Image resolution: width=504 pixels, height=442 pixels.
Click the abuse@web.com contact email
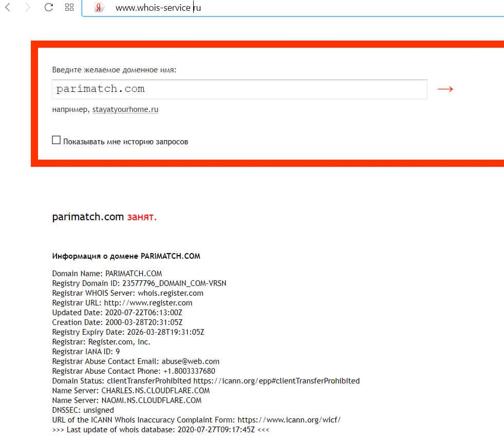190,361
